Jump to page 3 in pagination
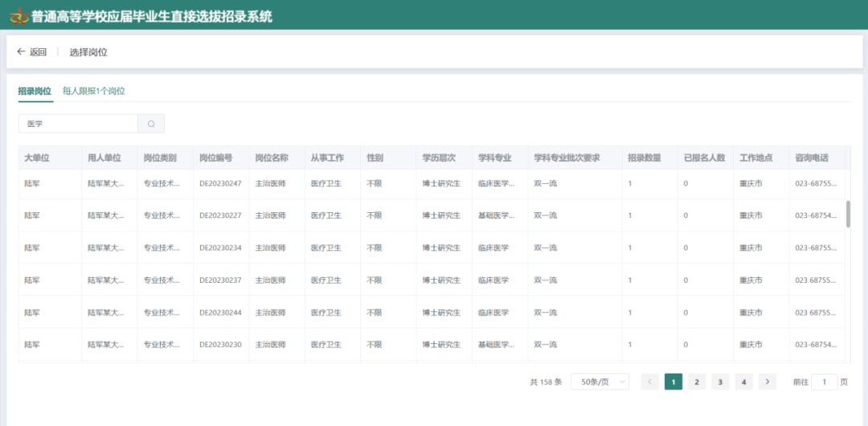The width and height of the screenshot is (868, 426). click(x=720, y=382)
